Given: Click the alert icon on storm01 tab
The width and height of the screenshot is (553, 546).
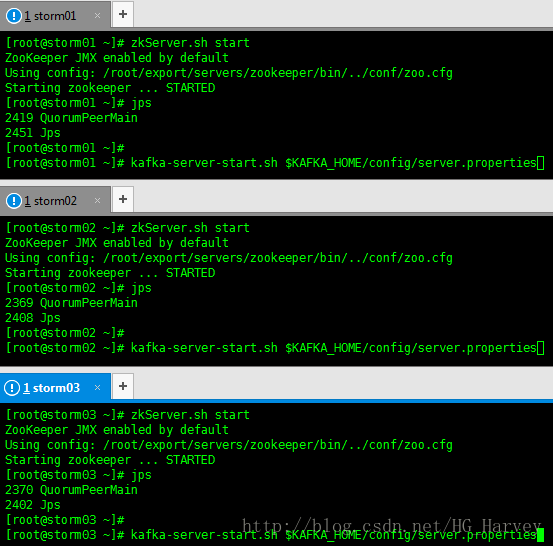Looking at the screenshot, I should 14,16.
